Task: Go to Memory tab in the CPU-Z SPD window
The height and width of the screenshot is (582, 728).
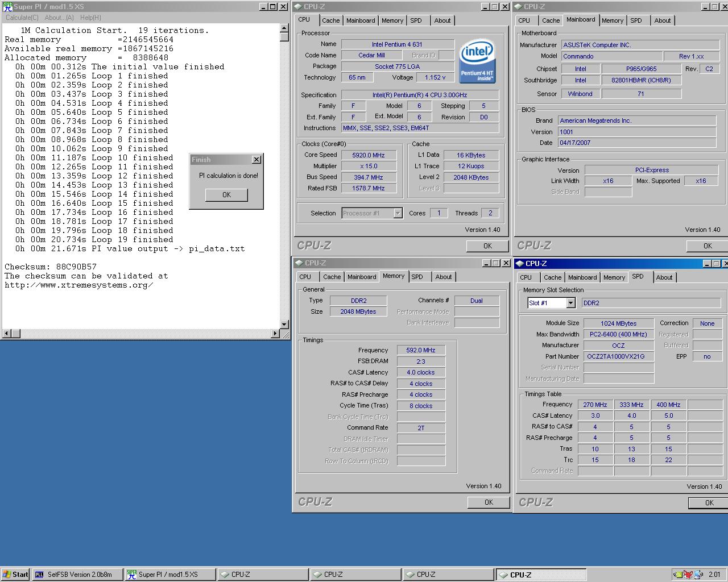Action: (x=614, y=277)
